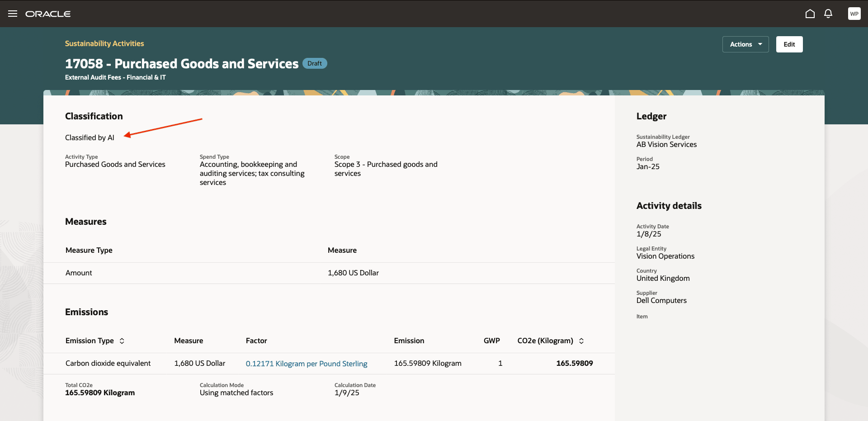
Task: Click the Jan-25 period value
Action: [648, 167]
